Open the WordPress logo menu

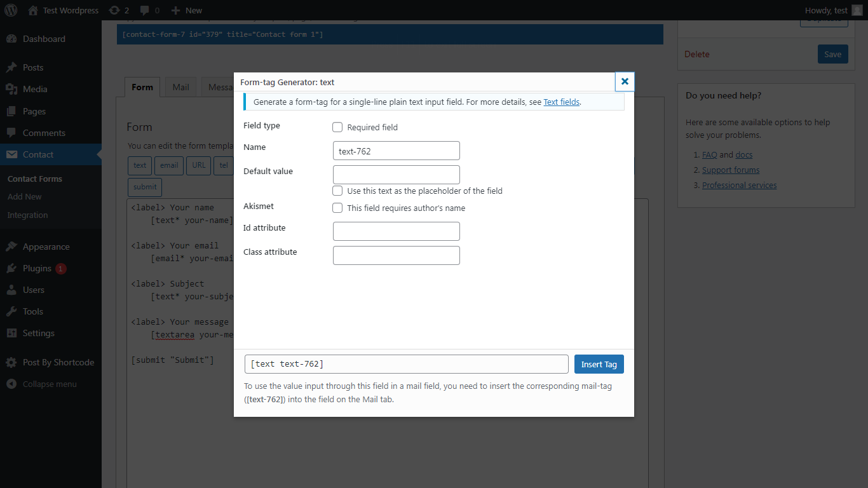point(11,10)
